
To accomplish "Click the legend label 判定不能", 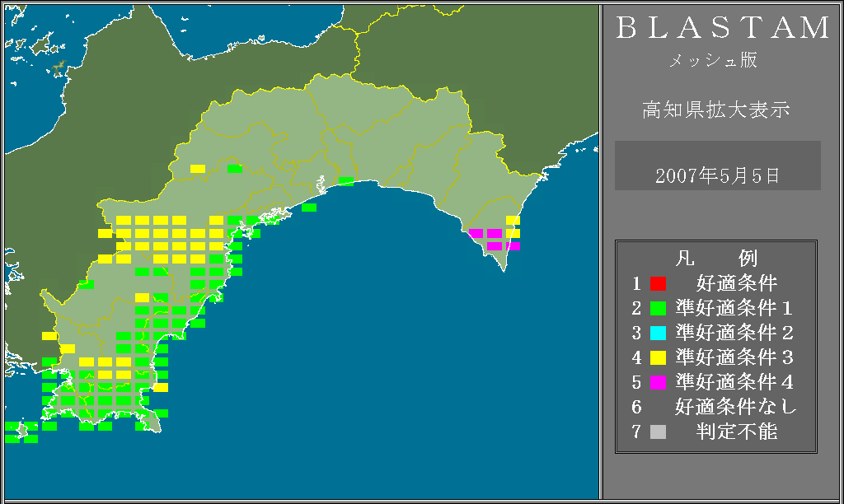I will pyautogui.click(x=737, y=432).
